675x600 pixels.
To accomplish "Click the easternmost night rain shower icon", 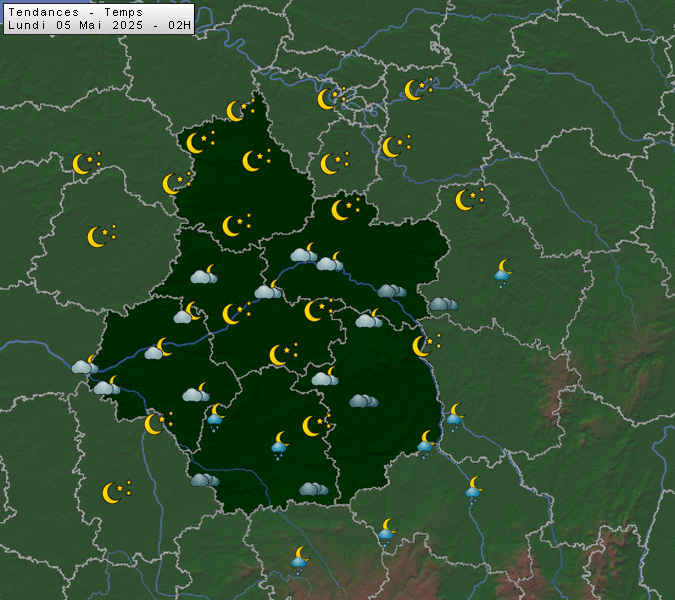I will pos(503,274).
